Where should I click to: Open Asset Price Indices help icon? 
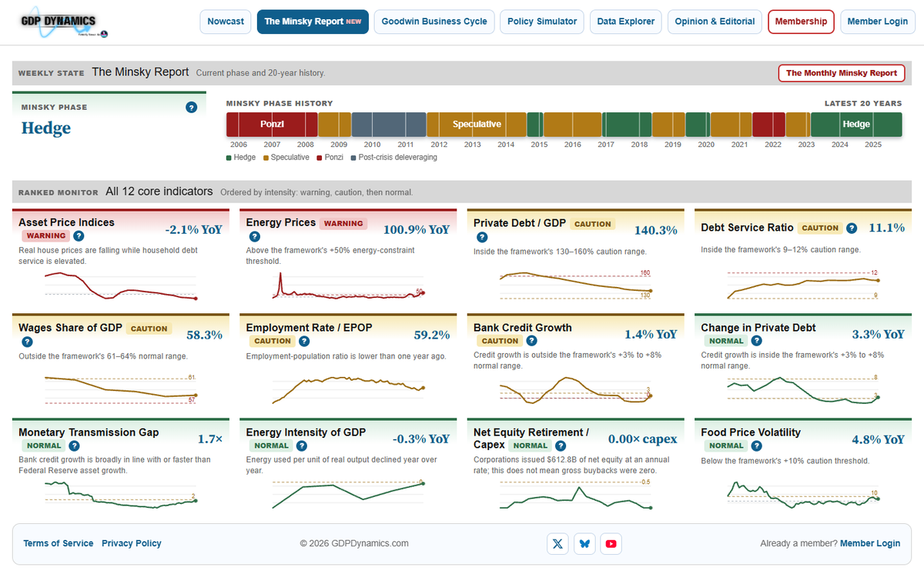pyautogui.click(x=79, y=235)
